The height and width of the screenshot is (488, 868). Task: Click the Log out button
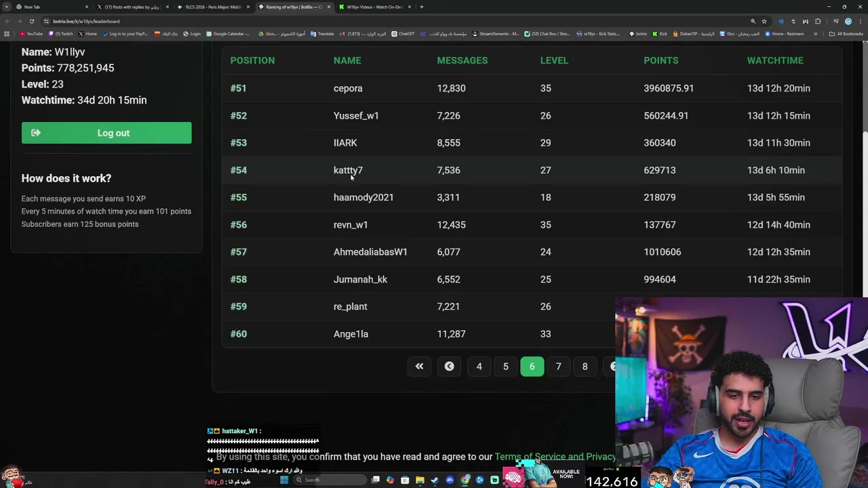point(106,133)
